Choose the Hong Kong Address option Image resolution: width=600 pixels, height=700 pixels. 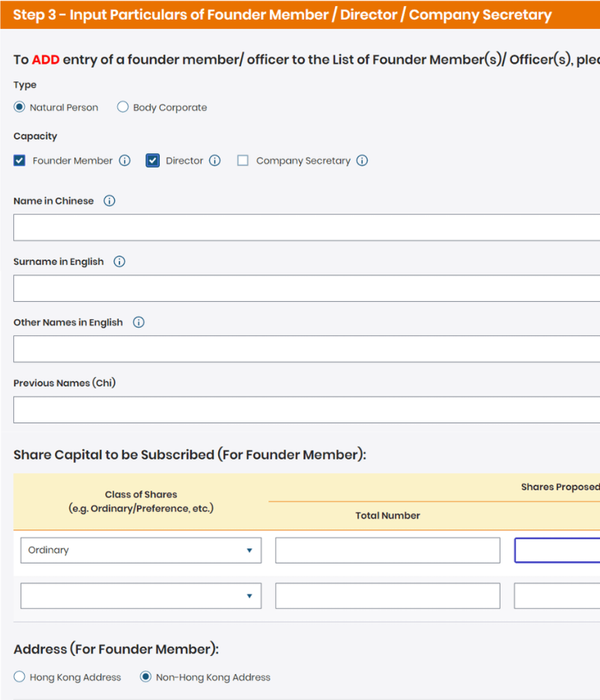click(19, 677)
